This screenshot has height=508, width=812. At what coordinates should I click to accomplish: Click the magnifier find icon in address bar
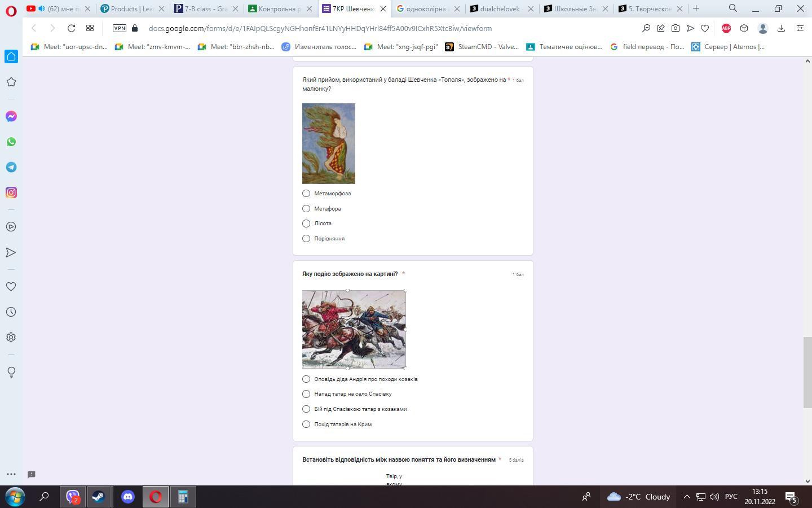646,28
